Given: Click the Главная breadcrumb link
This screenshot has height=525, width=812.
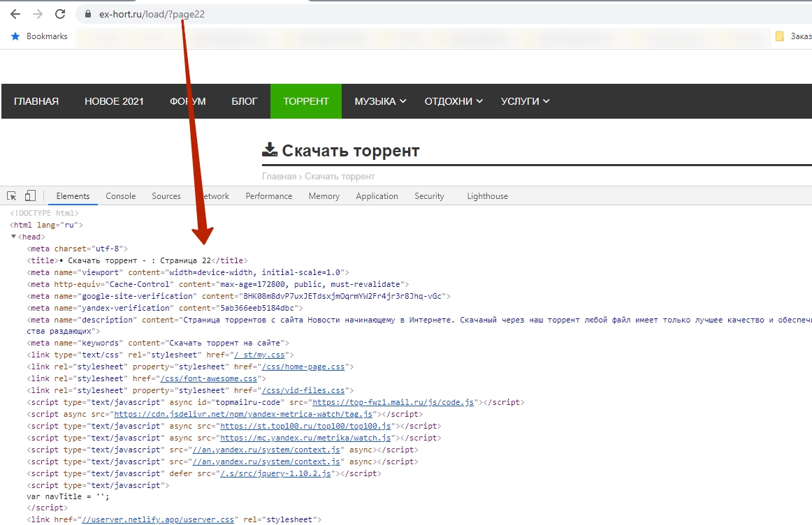Looking at the screenshot, I should (279, 177).
